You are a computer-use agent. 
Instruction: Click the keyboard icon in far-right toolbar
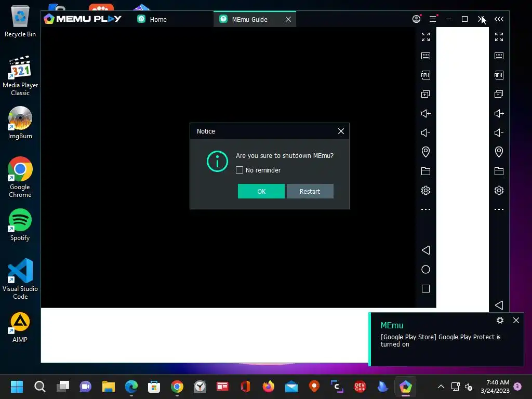(x=499, y=56)
